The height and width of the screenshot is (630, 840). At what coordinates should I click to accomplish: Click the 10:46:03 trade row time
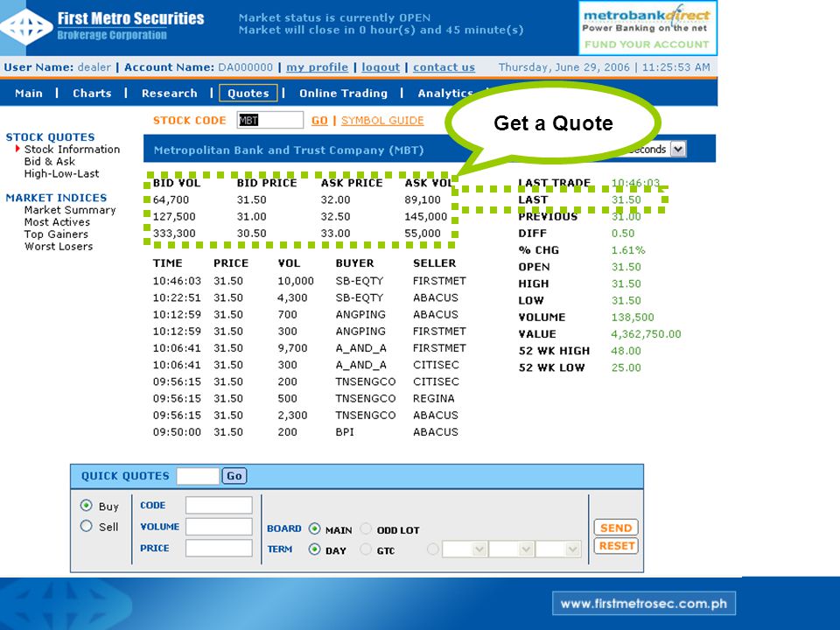pyautogui.click(x=177, y=281)
